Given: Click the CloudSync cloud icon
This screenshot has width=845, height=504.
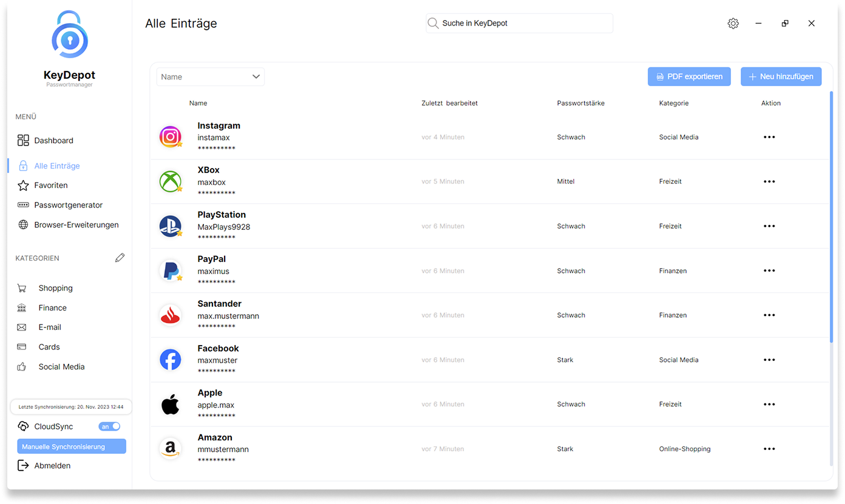Looking at the screenshot, I should (x=23, y=426).
